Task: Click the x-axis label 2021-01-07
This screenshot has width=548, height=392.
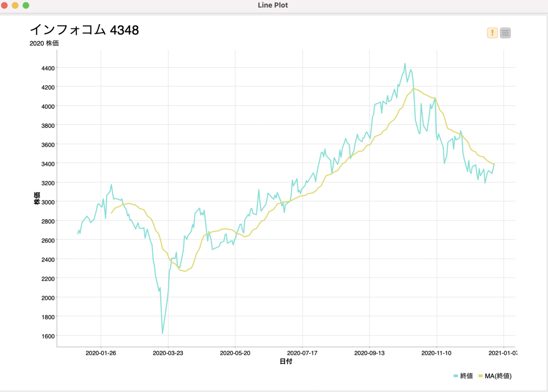Action: (x=504, y=353)
